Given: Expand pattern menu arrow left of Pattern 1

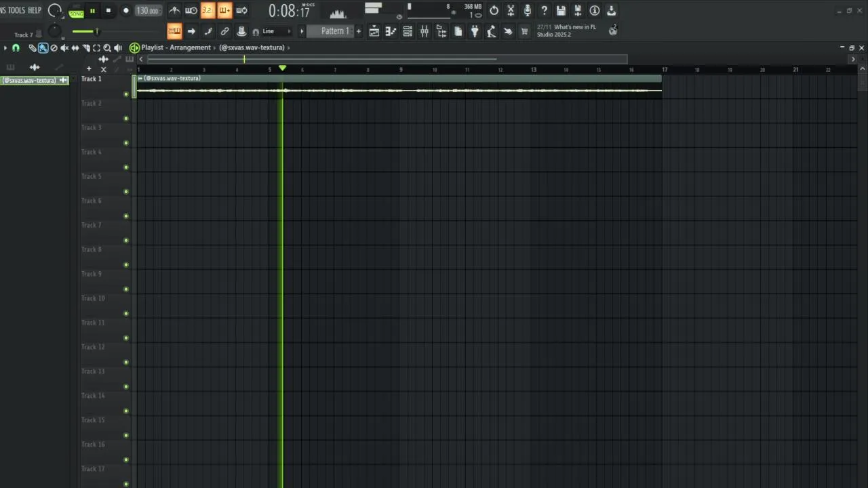Looking at the screenshot, I should tap(302, 31).
